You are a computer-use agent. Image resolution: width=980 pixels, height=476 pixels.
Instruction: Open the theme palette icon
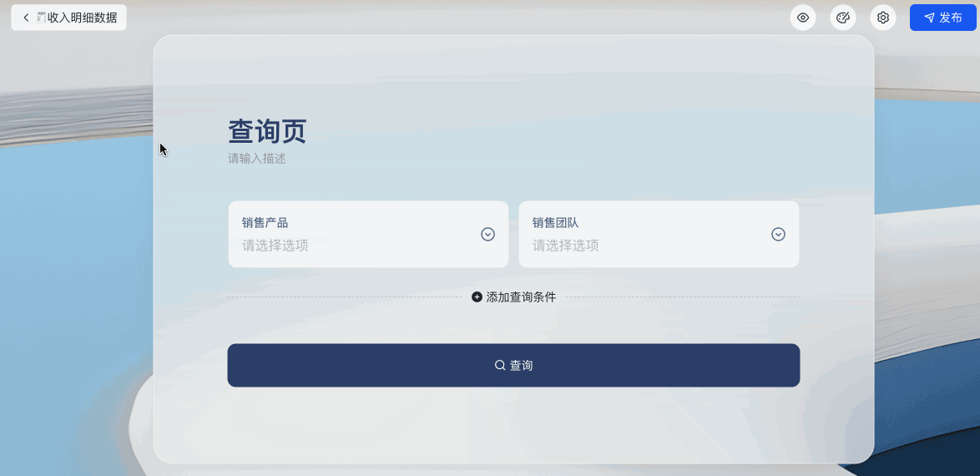(x=842, y=18)
